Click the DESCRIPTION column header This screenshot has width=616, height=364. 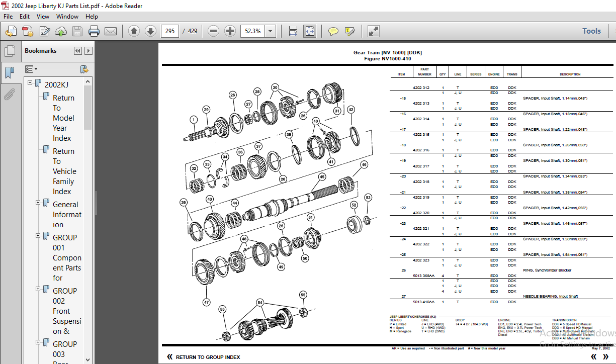[x=570, y=74]
